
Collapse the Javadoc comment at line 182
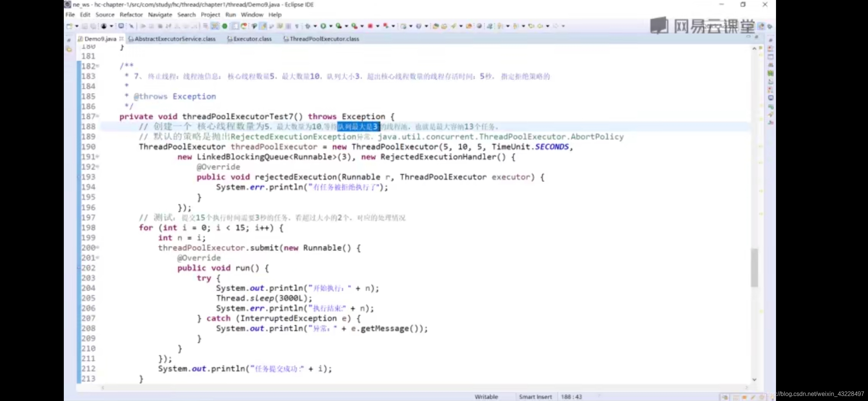[98, 66]
